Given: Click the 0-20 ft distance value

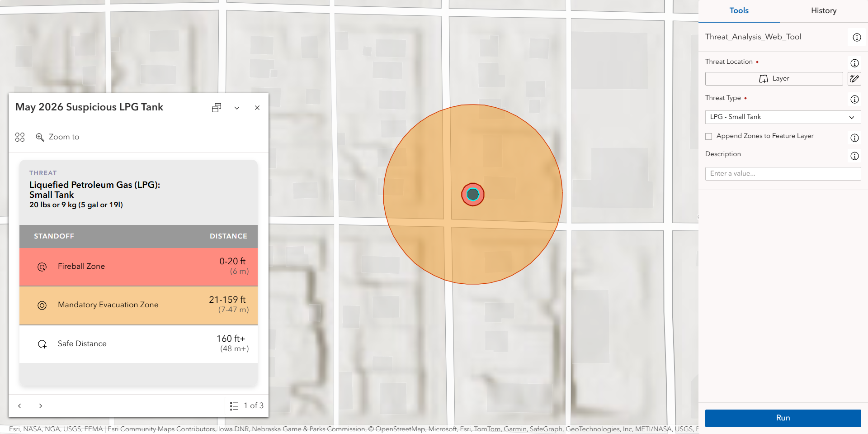Looking at the screenshot, I should tap(232, 262).
